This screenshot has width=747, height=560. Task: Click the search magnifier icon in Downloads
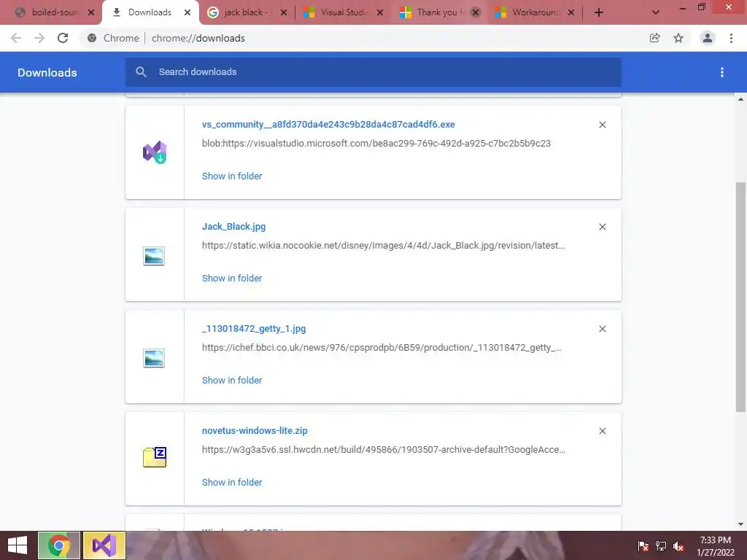pyautogui.click(x=141, y=72)
